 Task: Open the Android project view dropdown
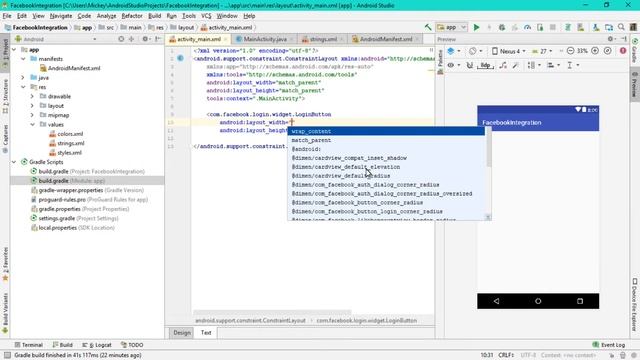(x=56, y=39)
